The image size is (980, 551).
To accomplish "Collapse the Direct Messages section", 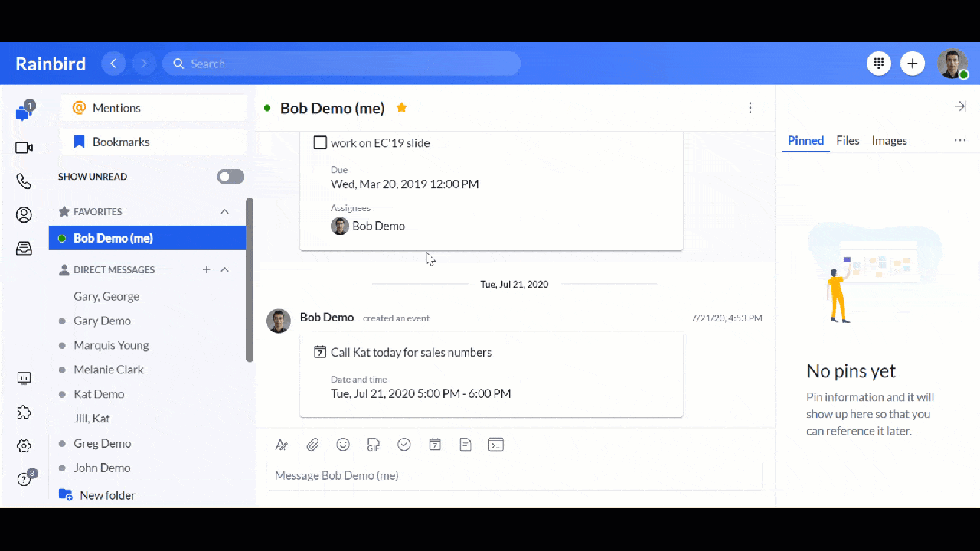I will pos(224,270).
